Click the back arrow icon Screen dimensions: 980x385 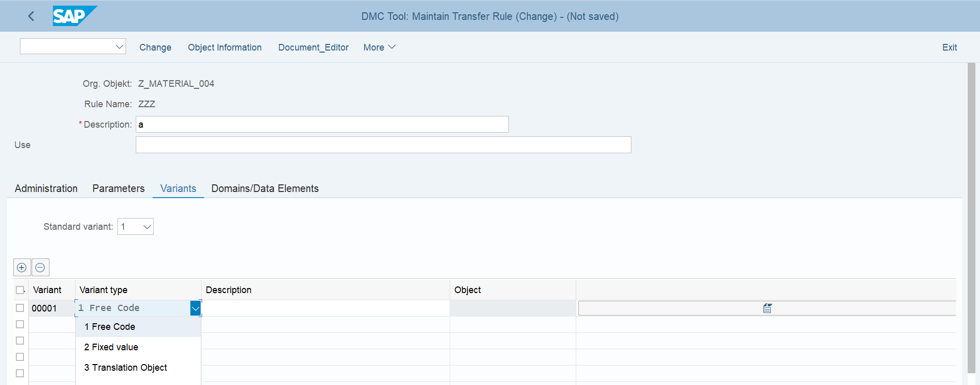click(31, 16)
